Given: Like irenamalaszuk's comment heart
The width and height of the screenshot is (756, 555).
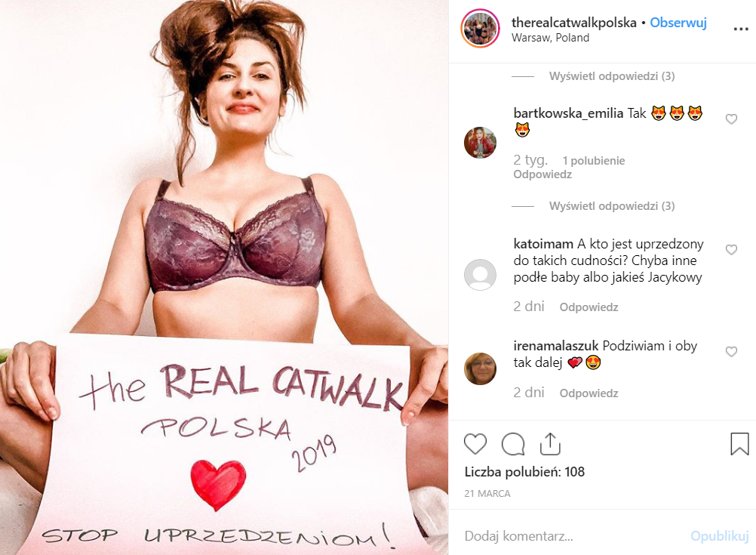Looking at the screenshot, I should (x=731, y=352).
